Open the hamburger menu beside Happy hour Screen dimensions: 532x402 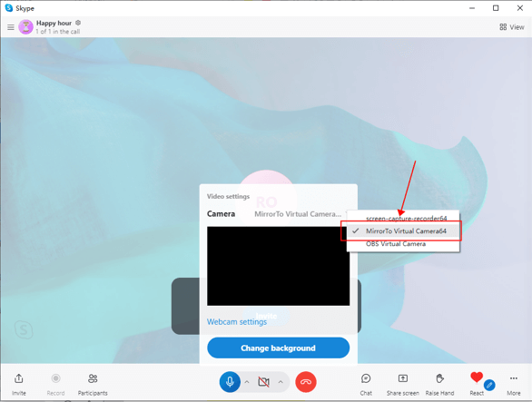(x=11, y=27)
